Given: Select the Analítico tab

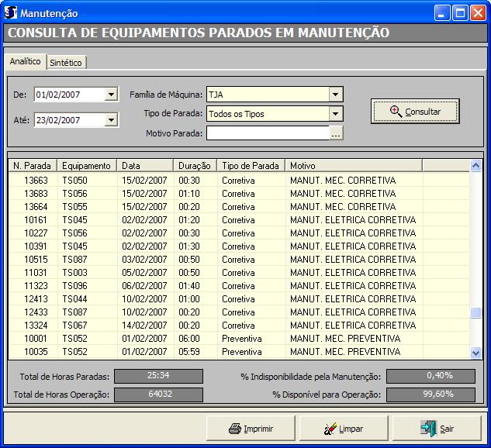Looking at the screenshot, I should [25, 61].
